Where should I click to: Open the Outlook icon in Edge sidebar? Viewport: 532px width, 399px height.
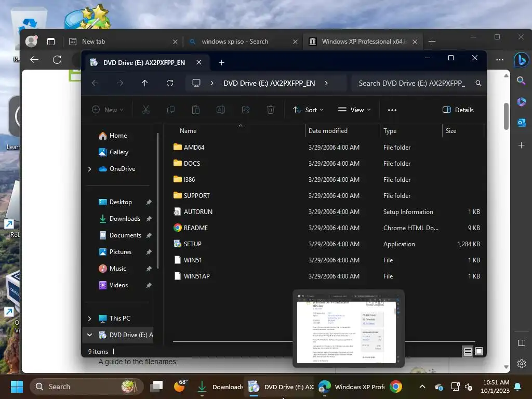(x=522, y=123)
